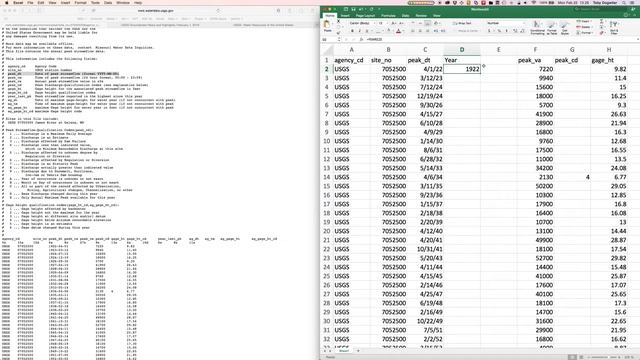Select the 'agency_cd' header cell
Viewport: 640px width, 360px height.
tap(351, 60)
